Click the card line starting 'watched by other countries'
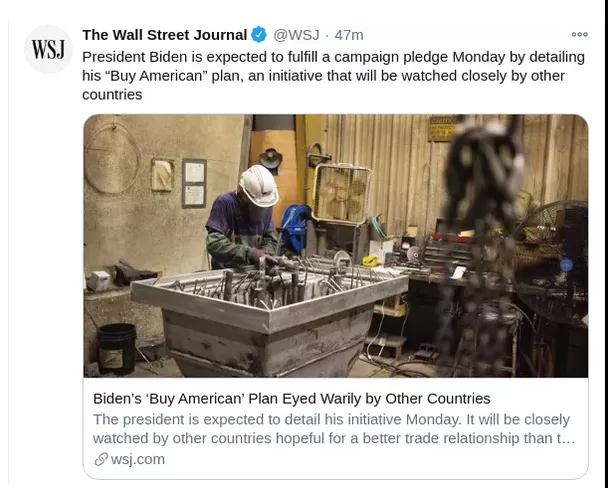This screenshot has height=488, width=608. 333,438
